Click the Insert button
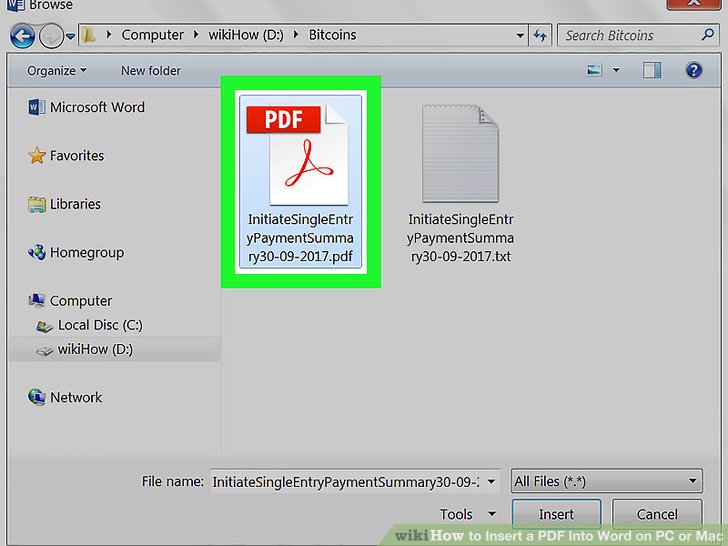The width and height of the screenshot is (728, 546). click(556, 514)
